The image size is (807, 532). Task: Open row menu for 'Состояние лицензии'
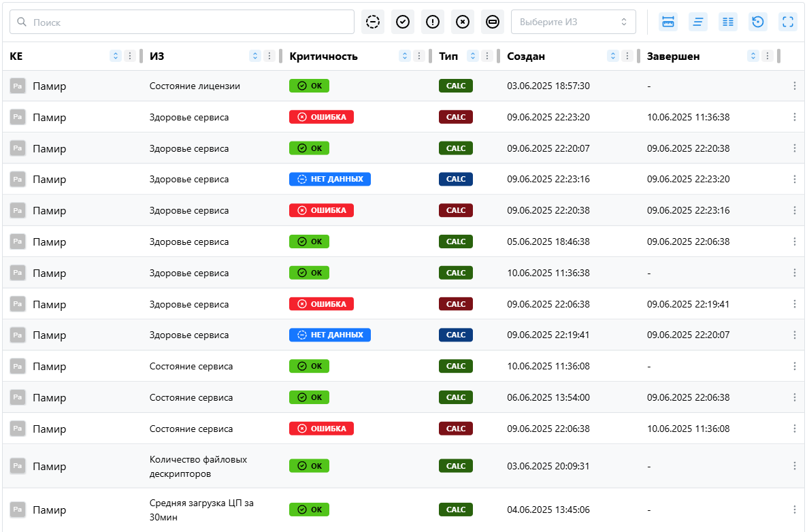[794, 86]
